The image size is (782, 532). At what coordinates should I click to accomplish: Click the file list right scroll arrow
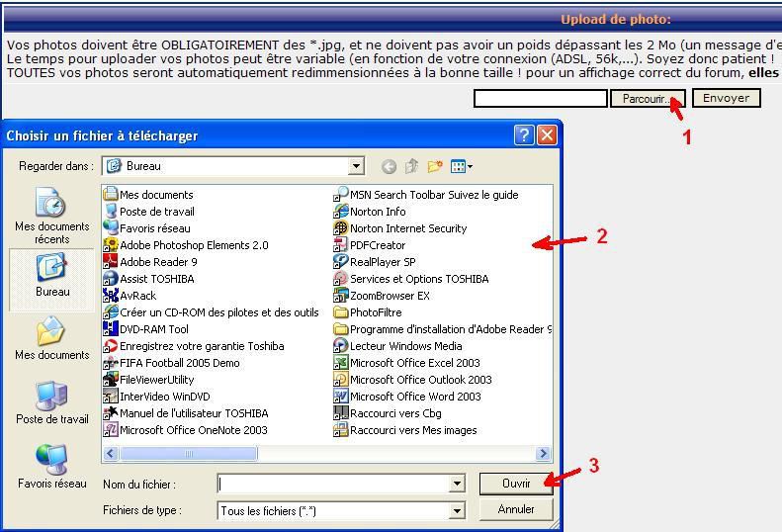pyautogui.click(x=543, y=453)
